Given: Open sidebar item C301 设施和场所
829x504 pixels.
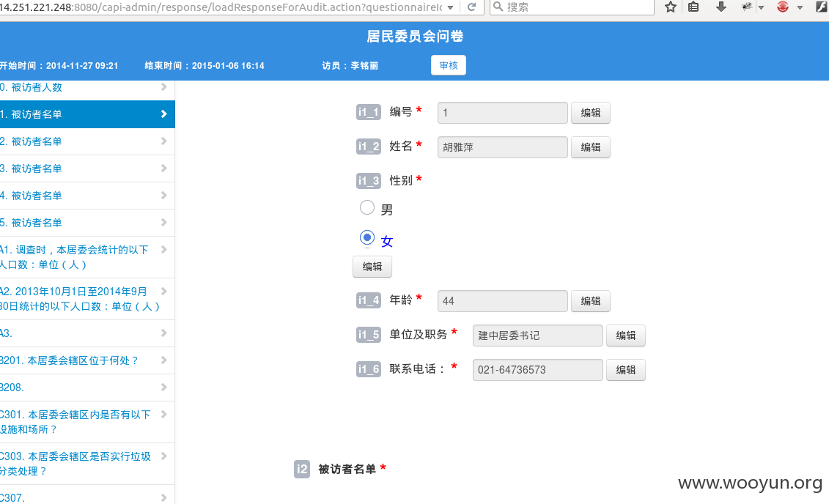Looking at the screenshot, I should [87, 422].
